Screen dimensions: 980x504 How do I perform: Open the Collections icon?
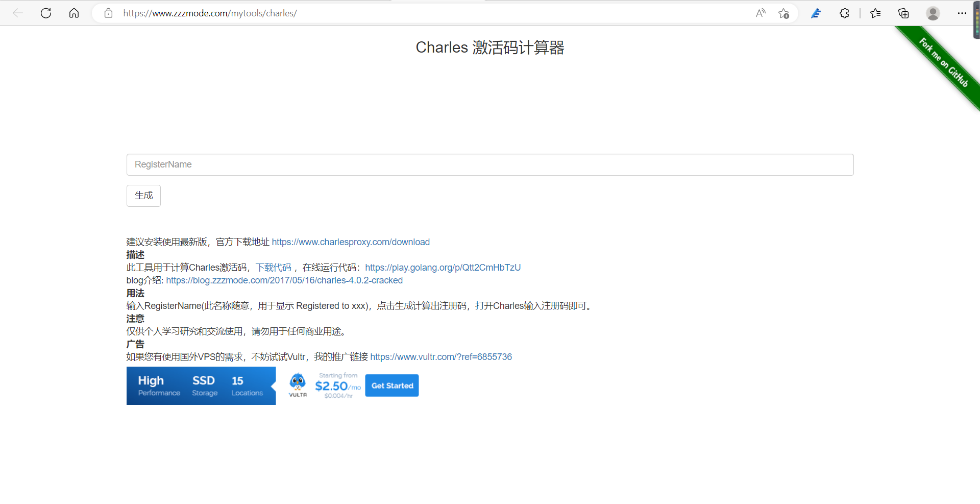pyautogui.click(x=903, y=13)
